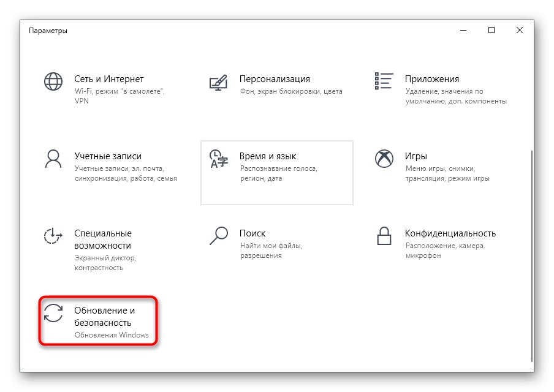Click the Обновление и безопасность arrows icon
Image resolution: width=554 pixels, height=392 pixels.
click(x=53, y=313)
